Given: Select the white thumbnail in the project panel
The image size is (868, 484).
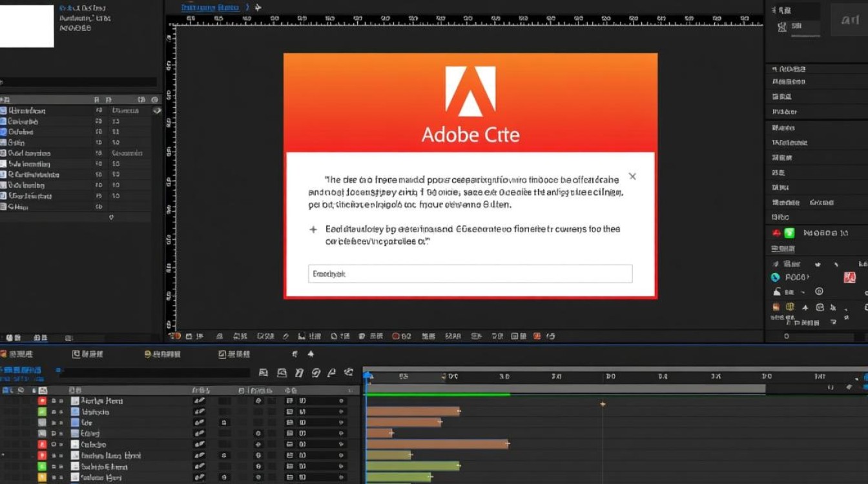Looking at the screenshot, I should [x=26, y=26].
